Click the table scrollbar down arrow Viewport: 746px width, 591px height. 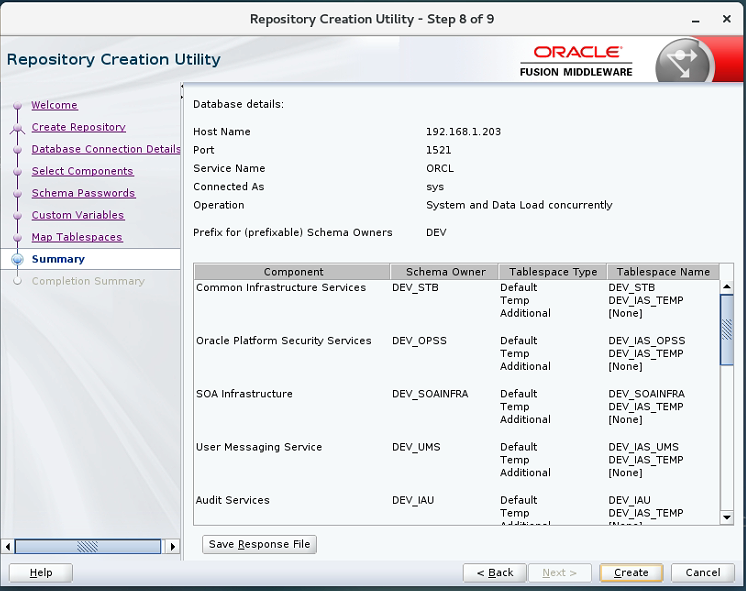click(726, 517)
